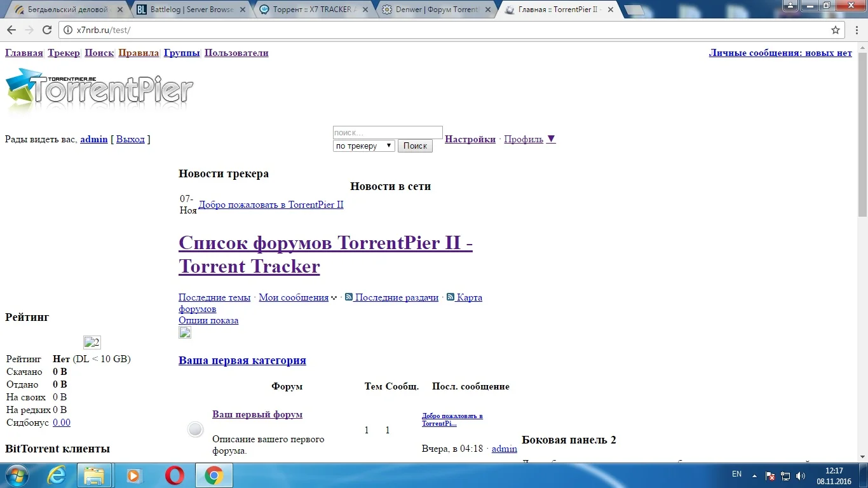Open the Action Center flag tray icon

click(770, 475)
